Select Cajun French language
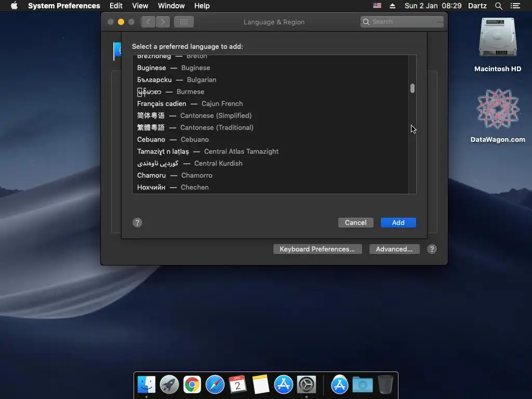532x399 pixels. pyautogui.click(x=270, y=103)
